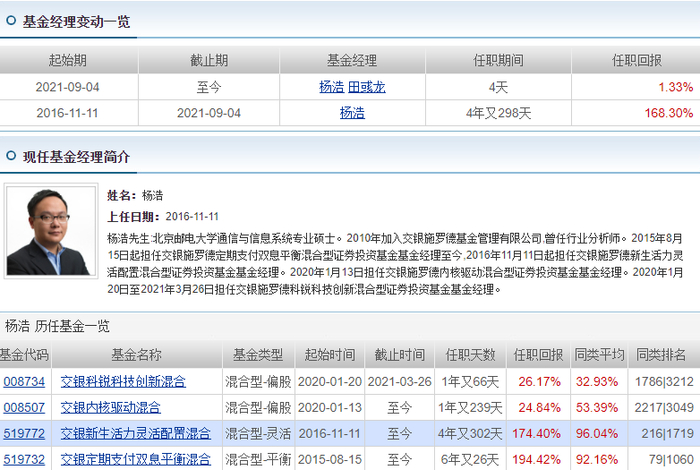Open 交银科锐科技创新混合 fund link

(x=123, y=382)
